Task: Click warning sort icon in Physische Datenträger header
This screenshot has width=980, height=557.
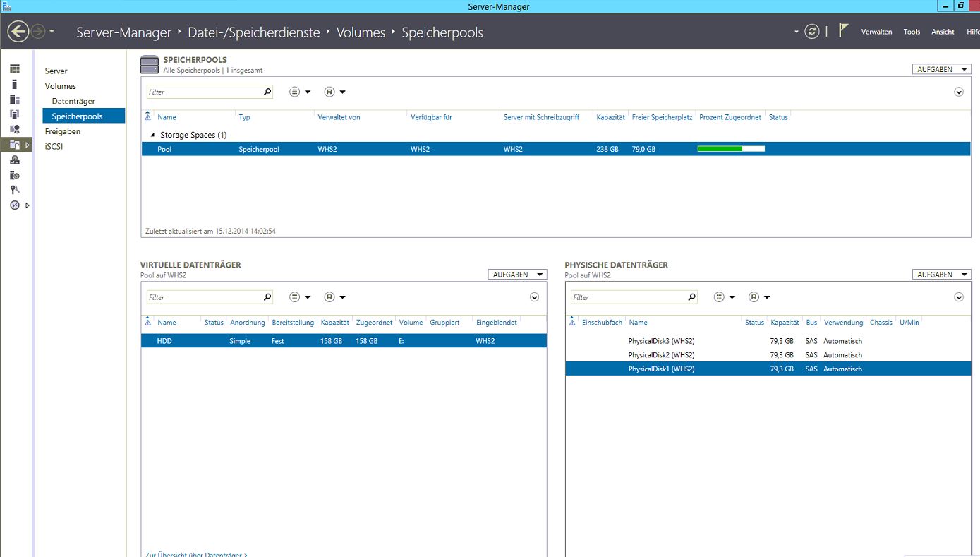Action: point(571,321)
